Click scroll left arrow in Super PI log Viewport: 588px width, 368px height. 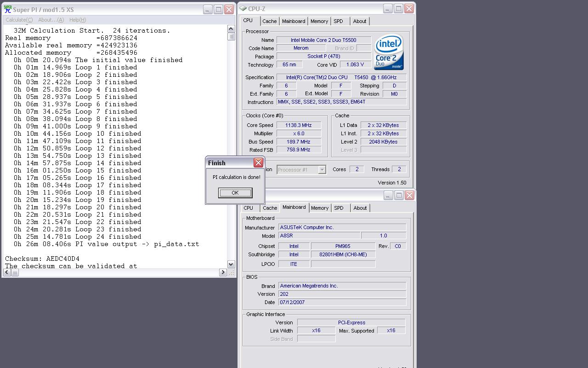tap(7, 272)
